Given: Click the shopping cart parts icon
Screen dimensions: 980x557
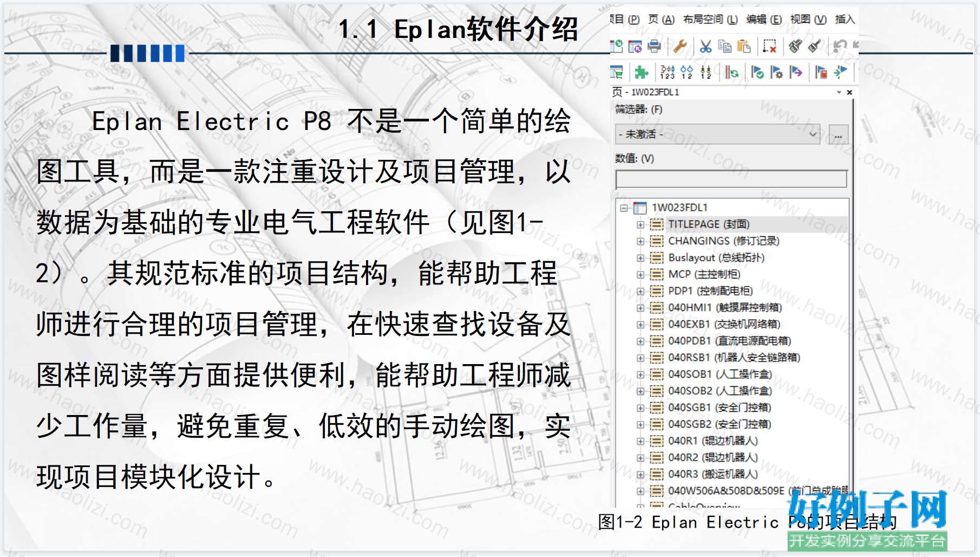Looking at the screenshot, I should click(617, 72).
